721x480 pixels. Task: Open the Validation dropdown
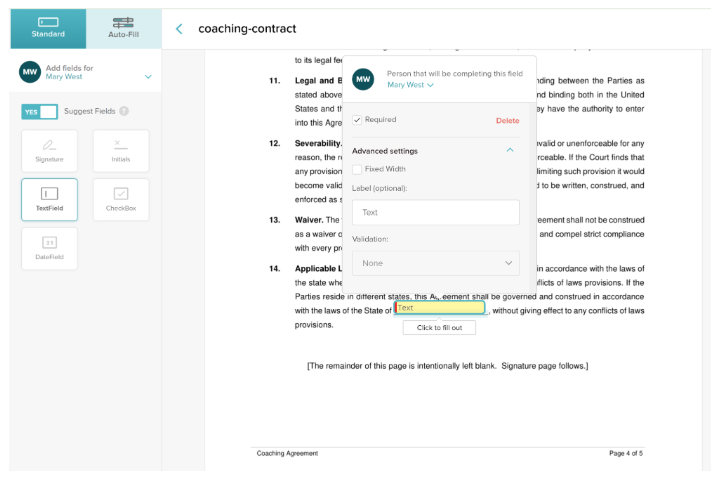point(435,263)
